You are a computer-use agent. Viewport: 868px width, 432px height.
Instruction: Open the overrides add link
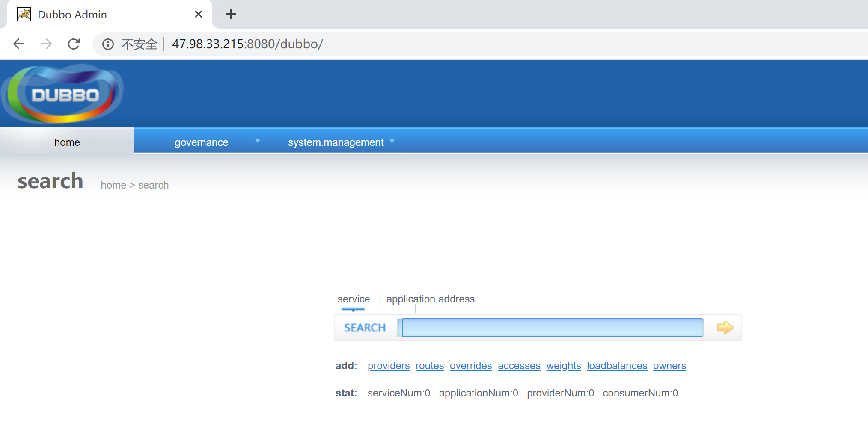471,366
